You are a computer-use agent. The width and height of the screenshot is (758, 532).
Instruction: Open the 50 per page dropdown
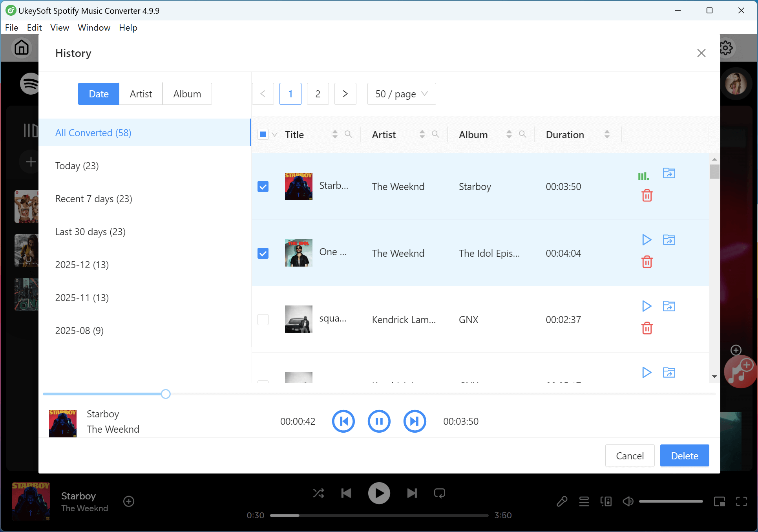tap(401, 94)
